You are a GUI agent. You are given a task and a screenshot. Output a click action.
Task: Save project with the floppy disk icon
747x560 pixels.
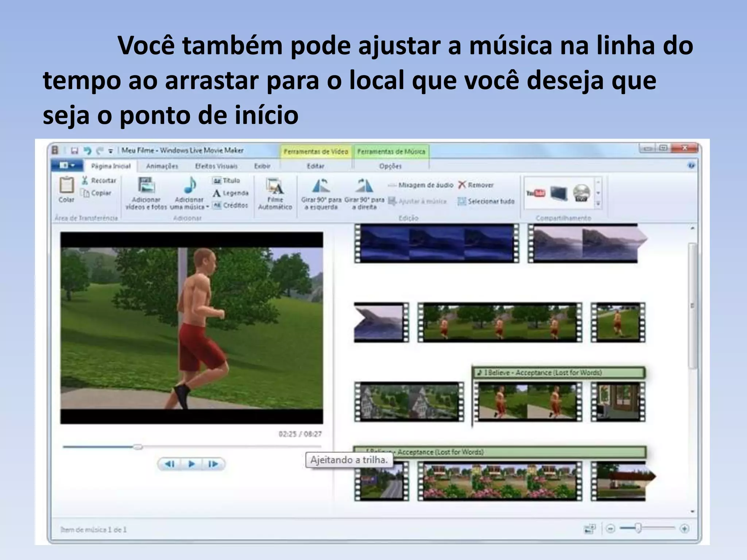(75, 151)
